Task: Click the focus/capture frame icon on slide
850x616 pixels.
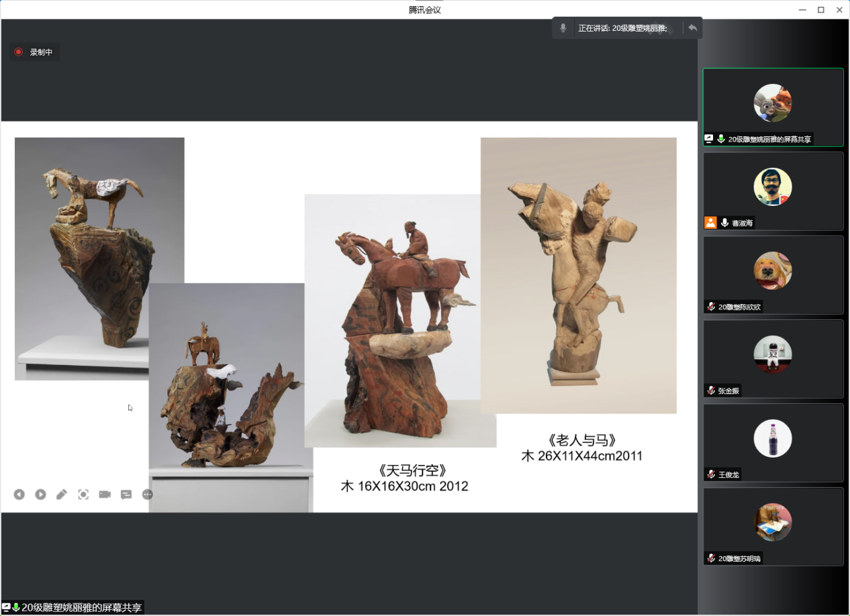Action: tap(83, 495)
